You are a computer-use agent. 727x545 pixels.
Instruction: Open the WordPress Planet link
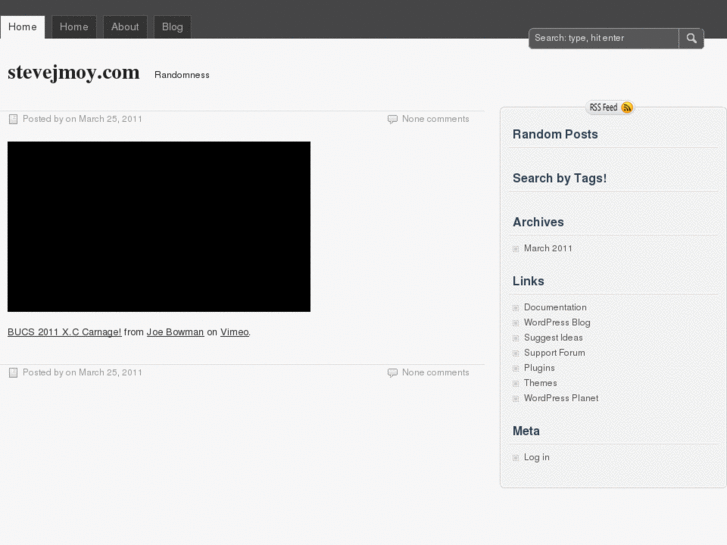561,398
